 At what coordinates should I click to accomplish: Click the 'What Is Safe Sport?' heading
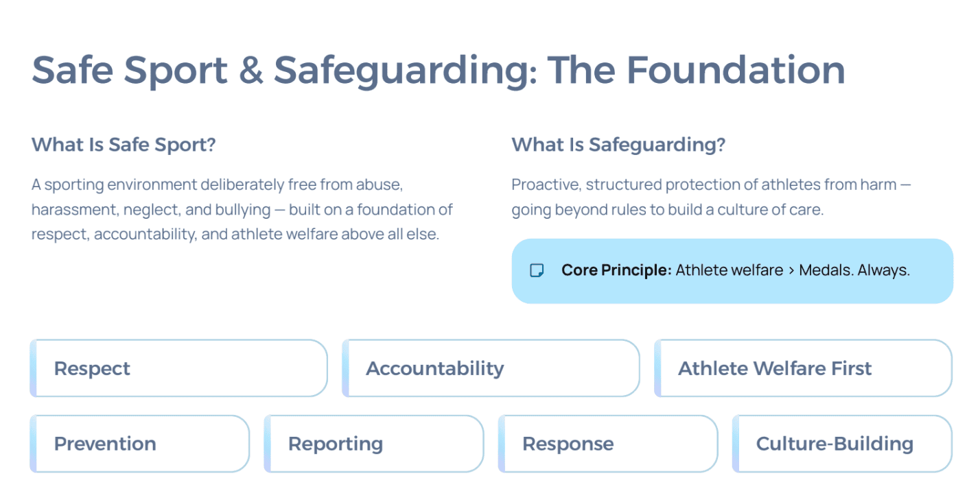[124, 145]
